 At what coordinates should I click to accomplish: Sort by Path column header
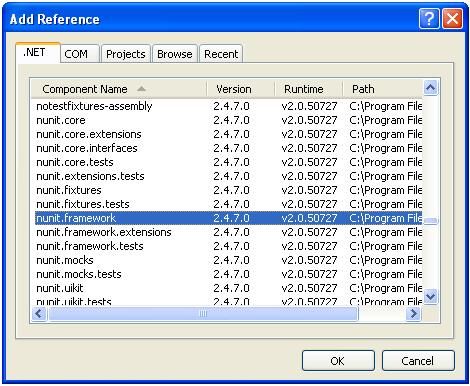point(383,89)
